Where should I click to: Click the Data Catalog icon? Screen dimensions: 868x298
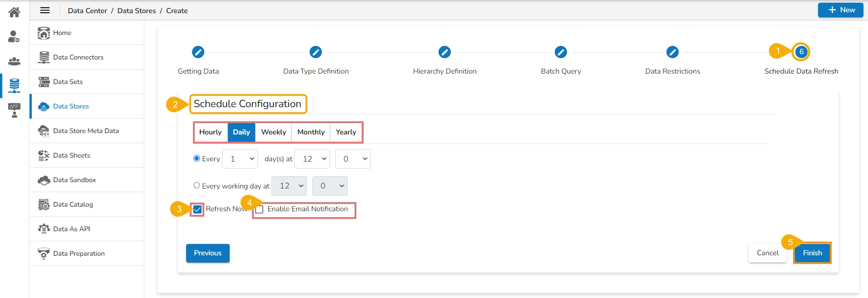(x=44, y=204)
